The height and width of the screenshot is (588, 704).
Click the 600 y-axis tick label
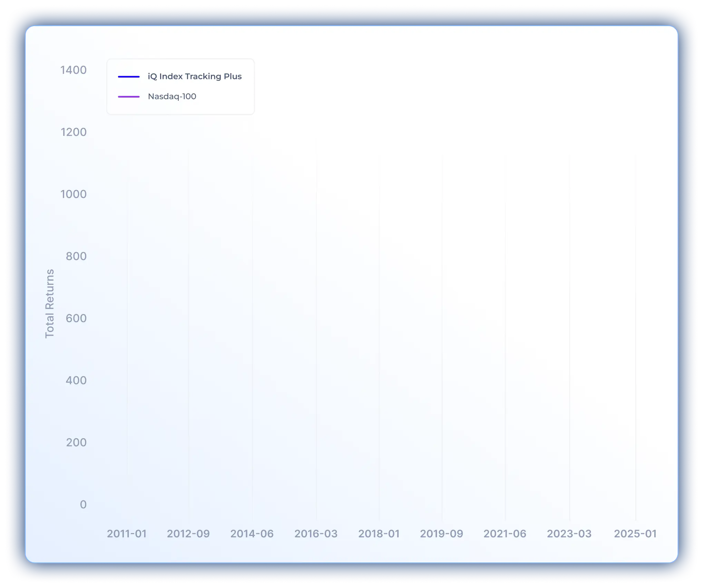76,318
